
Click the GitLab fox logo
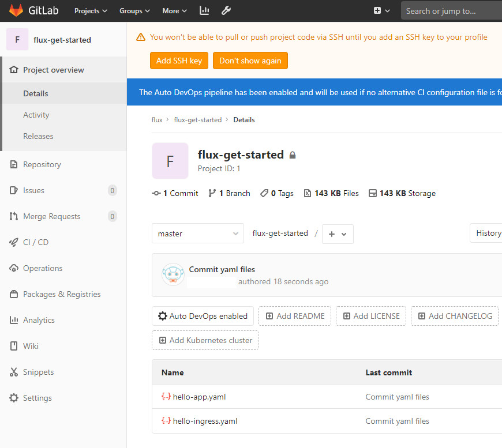pyautogui.click(x=16, y=10)
